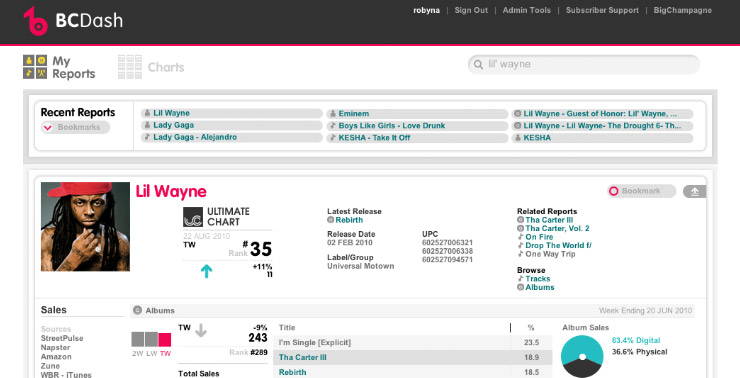Click the search magnifier icon
This screenshot has width=740, height=378.
click(x=478, y=65)
